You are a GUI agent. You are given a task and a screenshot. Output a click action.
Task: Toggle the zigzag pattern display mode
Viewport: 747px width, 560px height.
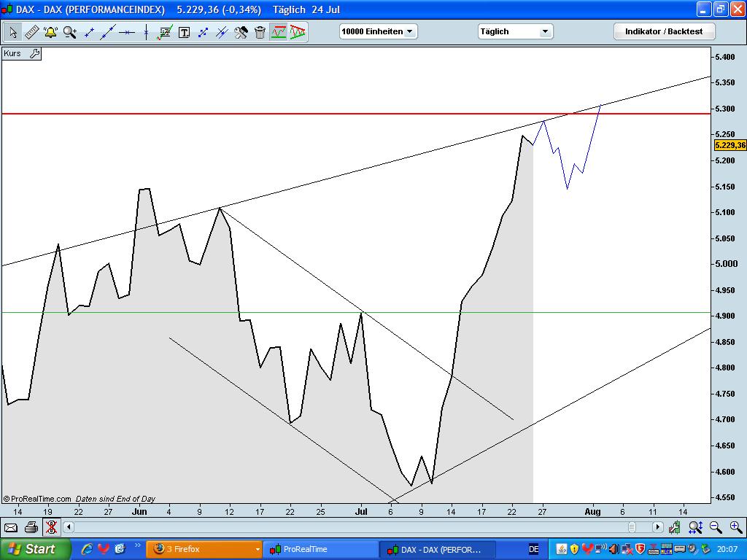click(x=298, y=32)
